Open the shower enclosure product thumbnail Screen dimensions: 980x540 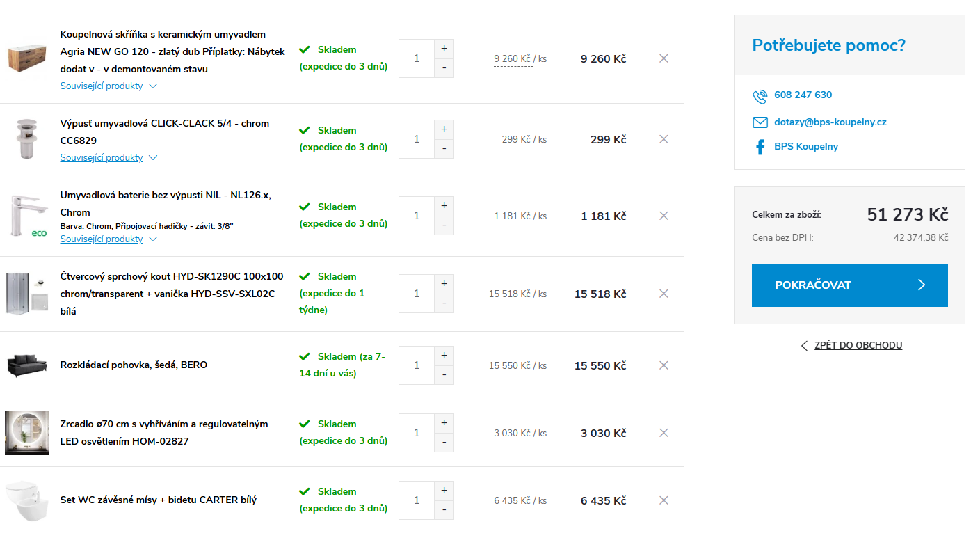[x=27, y=294]
